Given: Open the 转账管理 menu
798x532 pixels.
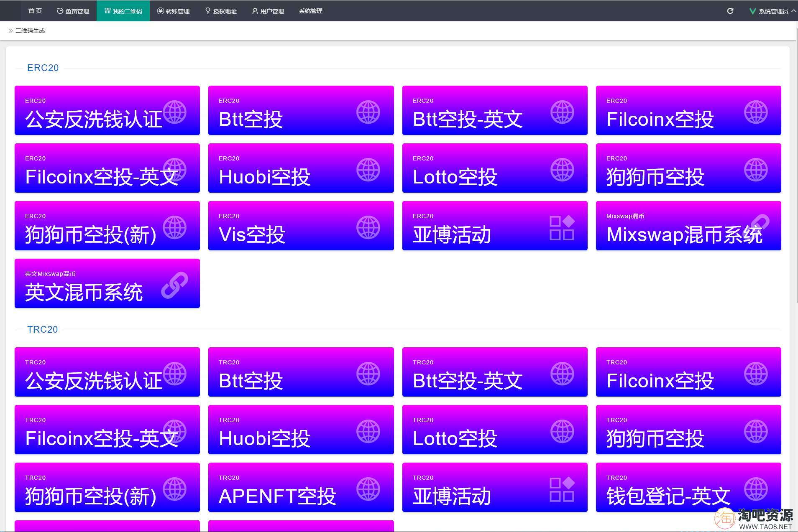Looking at the screenshot, I should coord(173,11).
